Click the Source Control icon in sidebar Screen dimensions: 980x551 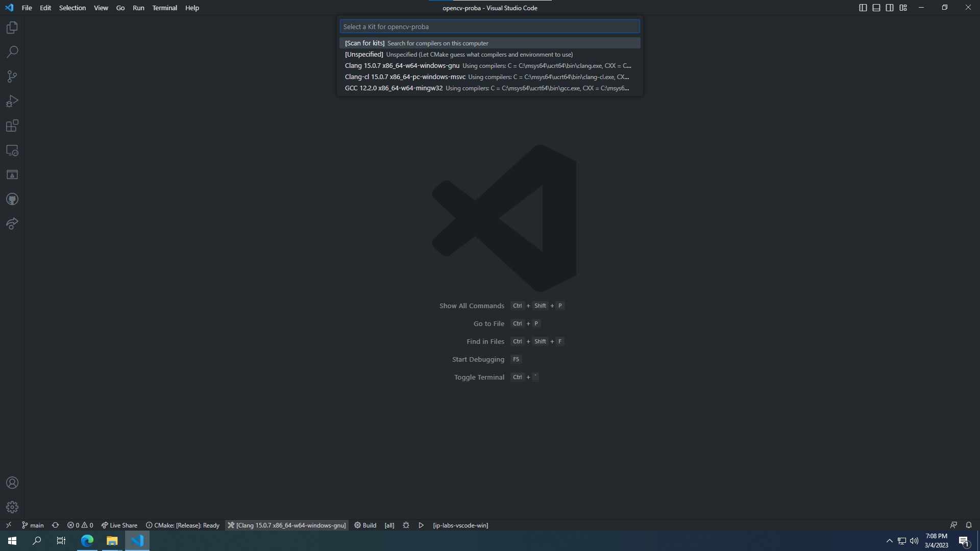pos(12,76)
